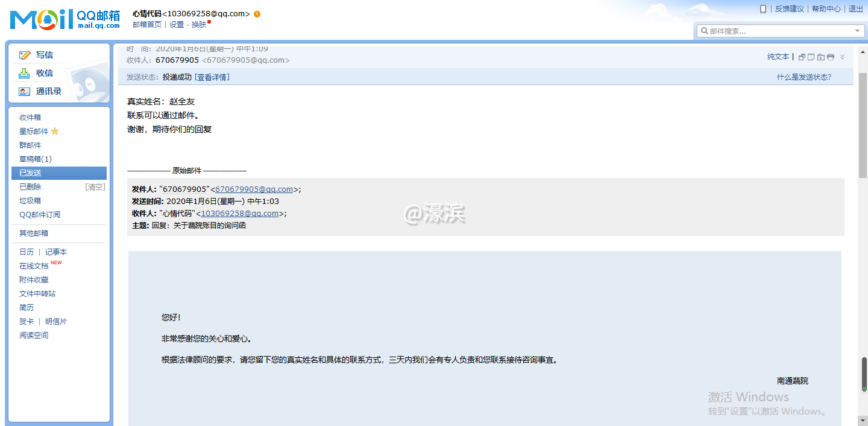868x426 pixels.
Task: Click the add note icon in mail toolbar
Action: pyautogui.click(x=811, y=56)
